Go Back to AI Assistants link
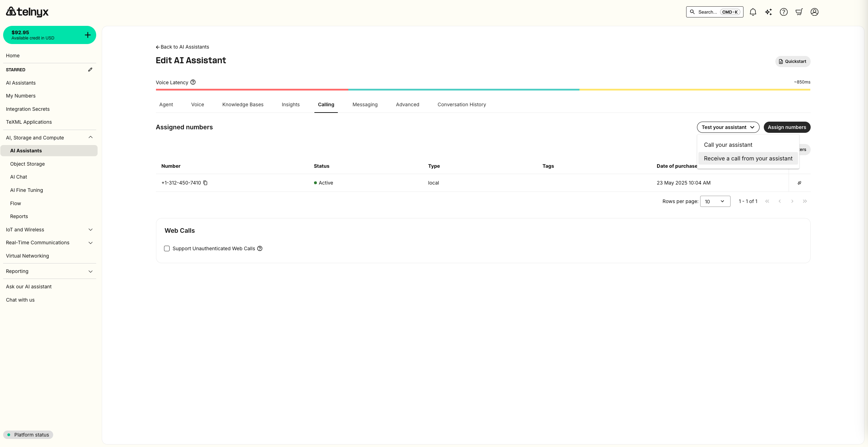The image size is (868, 447). click(x=182, y=47)
